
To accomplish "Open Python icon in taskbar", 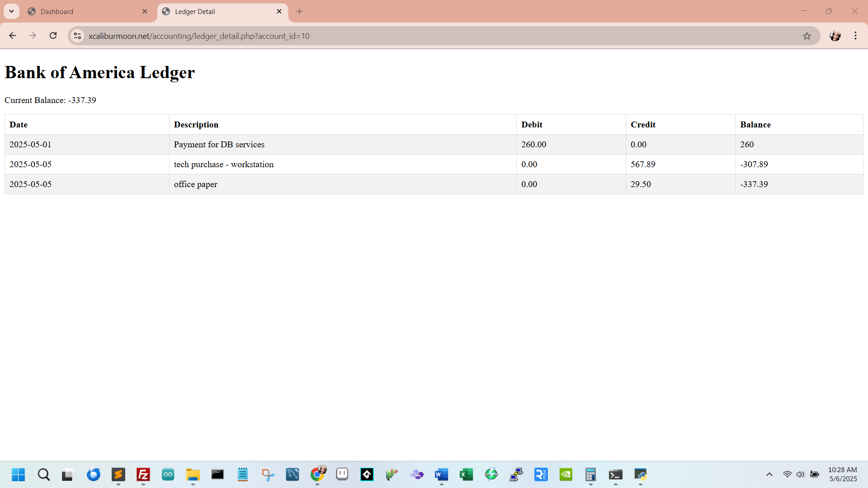I will 641,474.
